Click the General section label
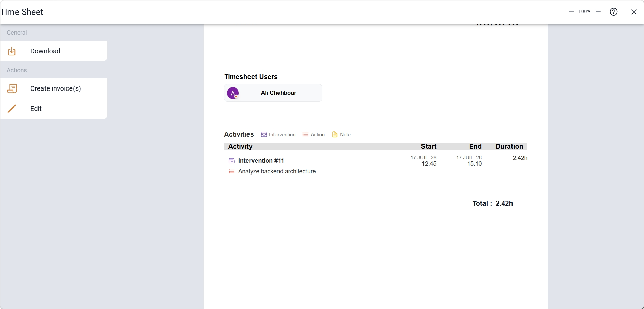This screenshot has height=309, width=644. (x=17, y=33)
